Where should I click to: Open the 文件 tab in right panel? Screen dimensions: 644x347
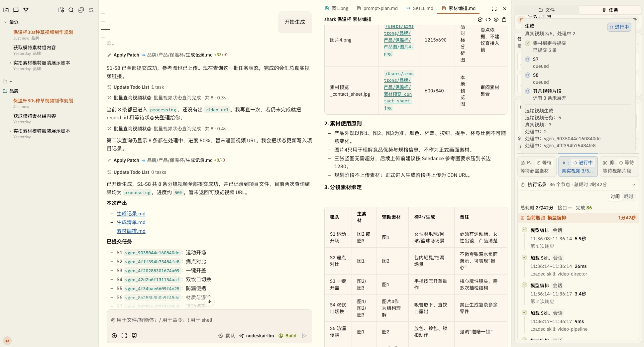tap(547, 10)
